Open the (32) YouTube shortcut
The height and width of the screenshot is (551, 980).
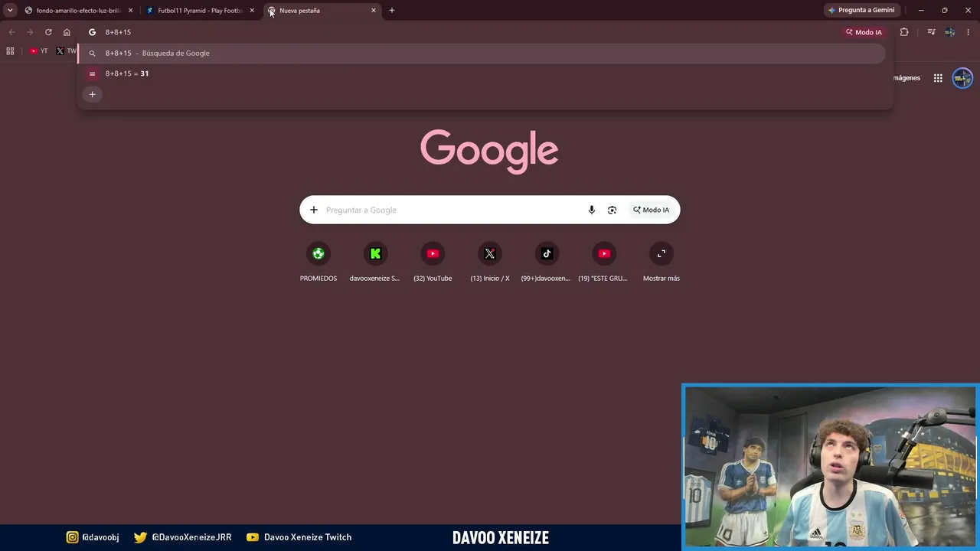(433, 262)
